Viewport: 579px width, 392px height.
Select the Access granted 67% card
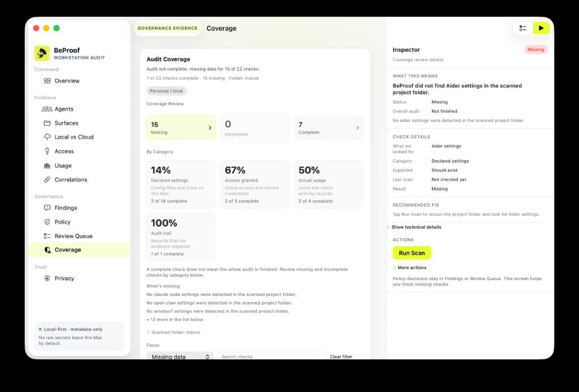255,184
